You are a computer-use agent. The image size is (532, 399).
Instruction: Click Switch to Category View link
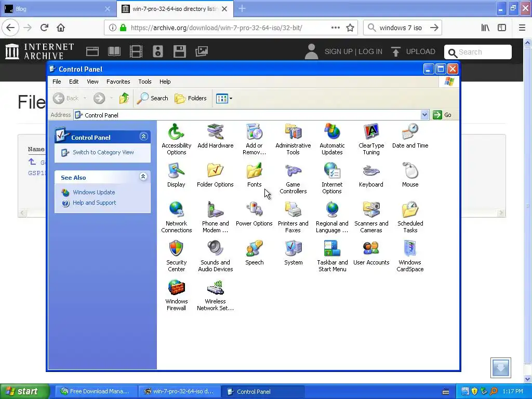103,152
